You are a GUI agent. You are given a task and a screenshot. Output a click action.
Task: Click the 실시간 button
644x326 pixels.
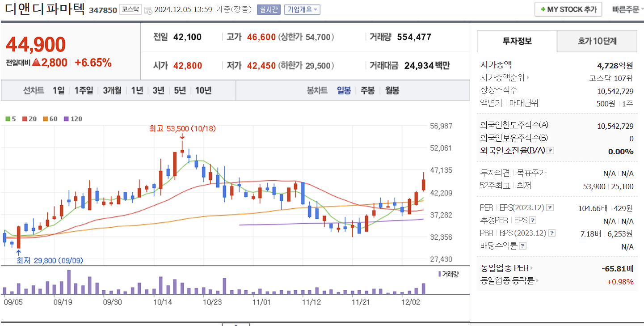tap(269, 9)
